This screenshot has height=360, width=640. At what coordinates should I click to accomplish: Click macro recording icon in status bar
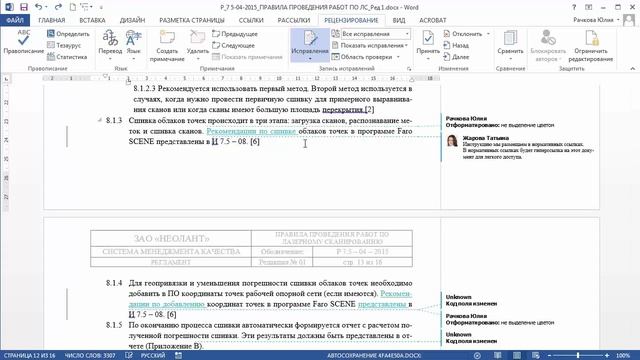tap(178, 356)
